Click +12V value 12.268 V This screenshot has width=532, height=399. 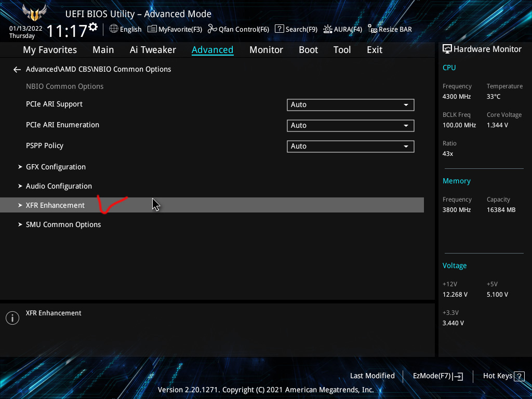[455, 295]
